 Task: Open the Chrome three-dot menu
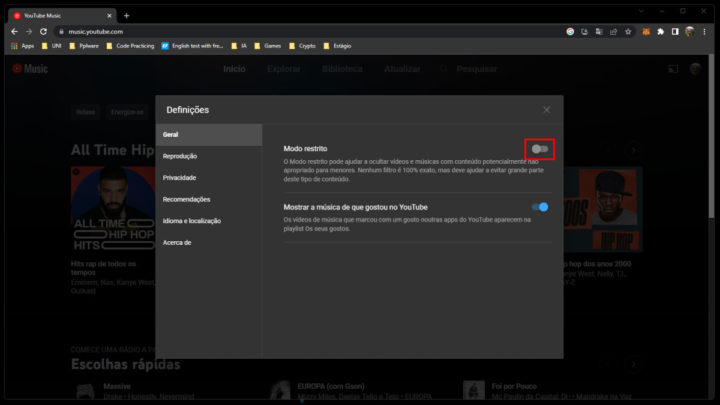click(704, 32)
